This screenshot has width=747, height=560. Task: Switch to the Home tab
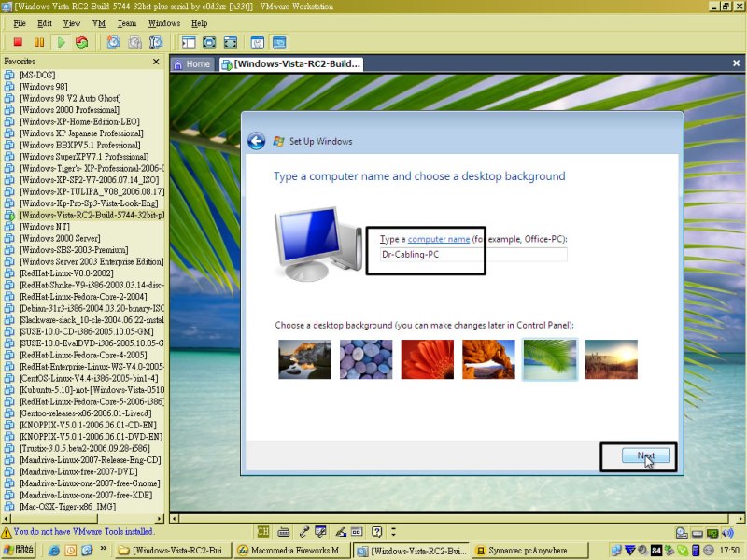pyautogui.click(x=192, y=64)
